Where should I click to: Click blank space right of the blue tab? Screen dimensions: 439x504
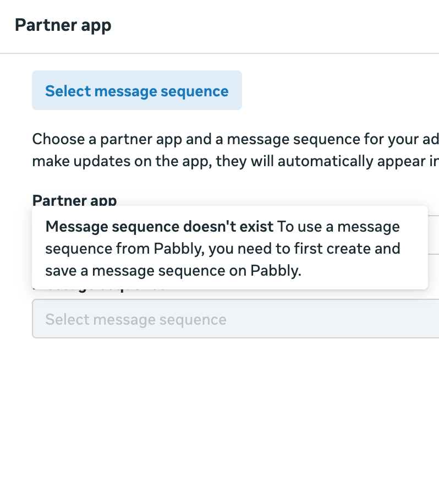tap(330, 91)
